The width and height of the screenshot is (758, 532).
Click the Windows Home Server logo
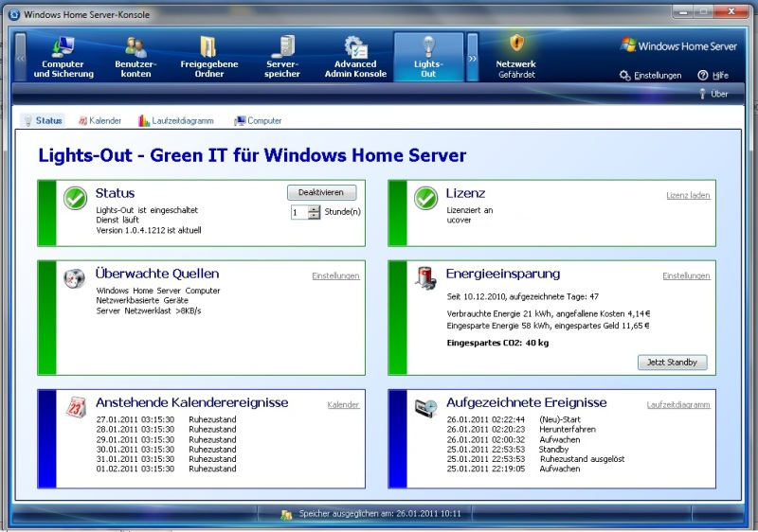(x=678, y=45)
